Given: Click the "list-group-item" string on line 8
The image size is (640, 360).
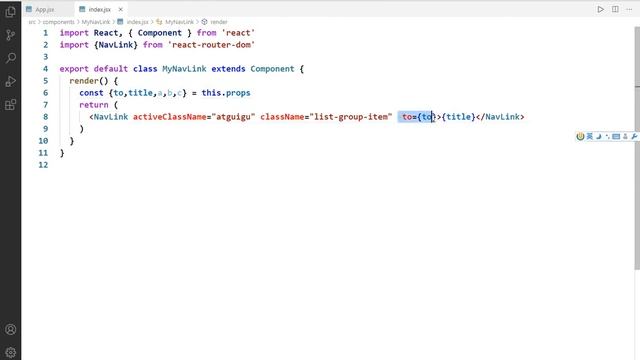Looking at the screenshot, I should [351, 117].
